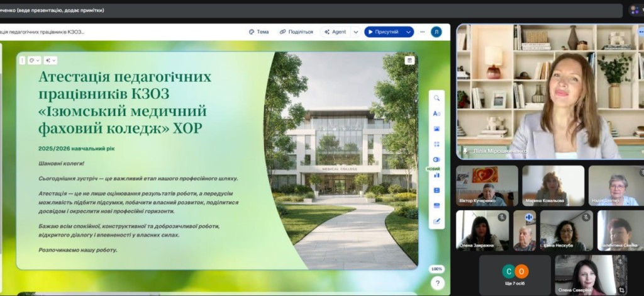Open the charts tool in sidebar
Screen dimensions: 644x296
pos(436,175)
